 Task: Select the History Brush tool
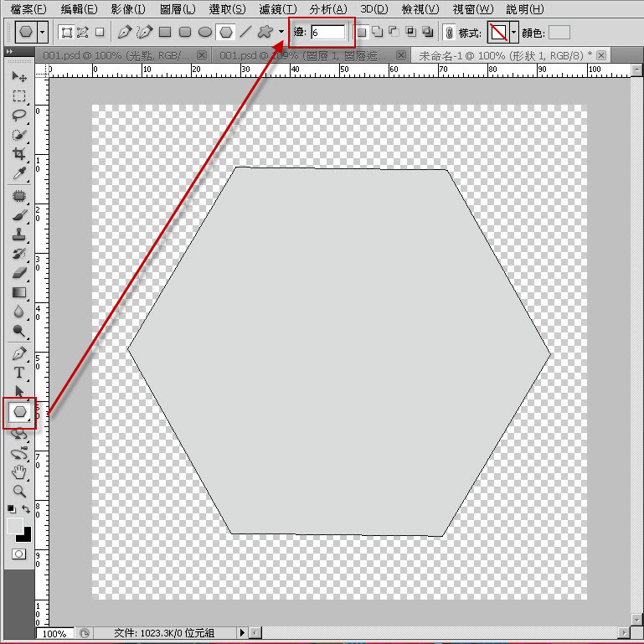(19, 254)
